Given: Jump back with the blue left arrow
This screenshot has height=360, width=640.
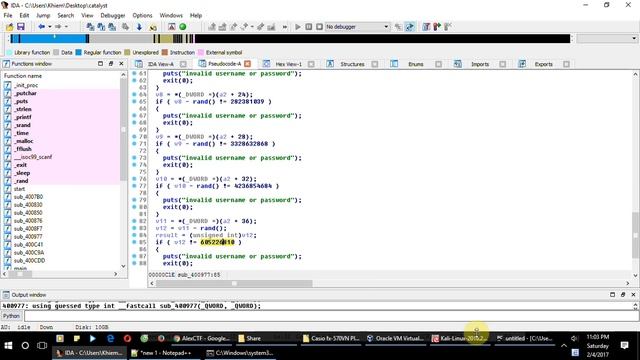Looking at the screenshot, I should 41,27.
